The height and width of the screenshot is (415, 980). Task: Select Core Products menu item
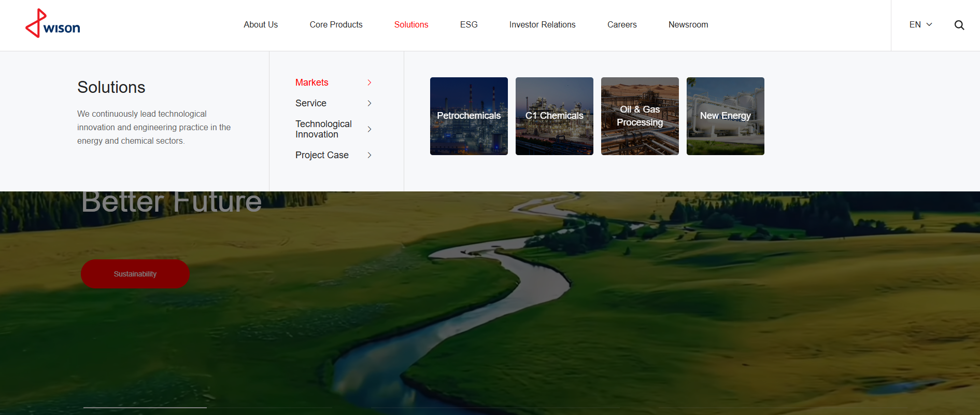336,24
